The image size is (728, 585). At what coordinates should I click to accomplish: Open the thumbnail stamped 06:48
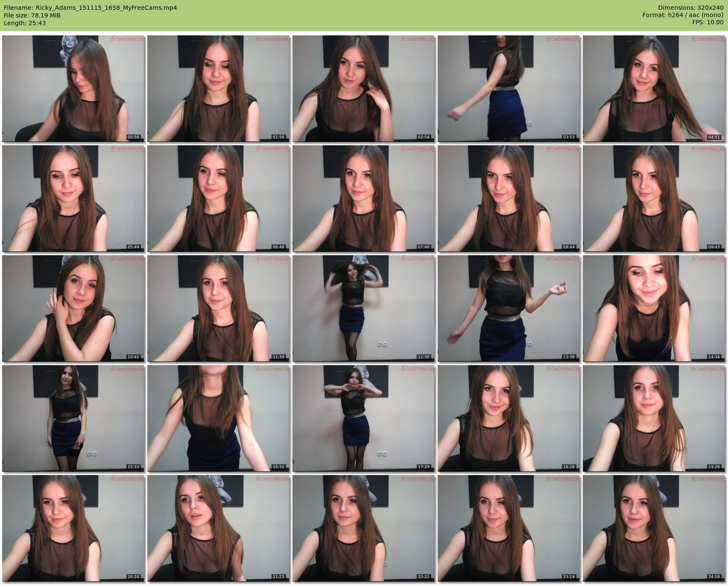pos(218,198)
